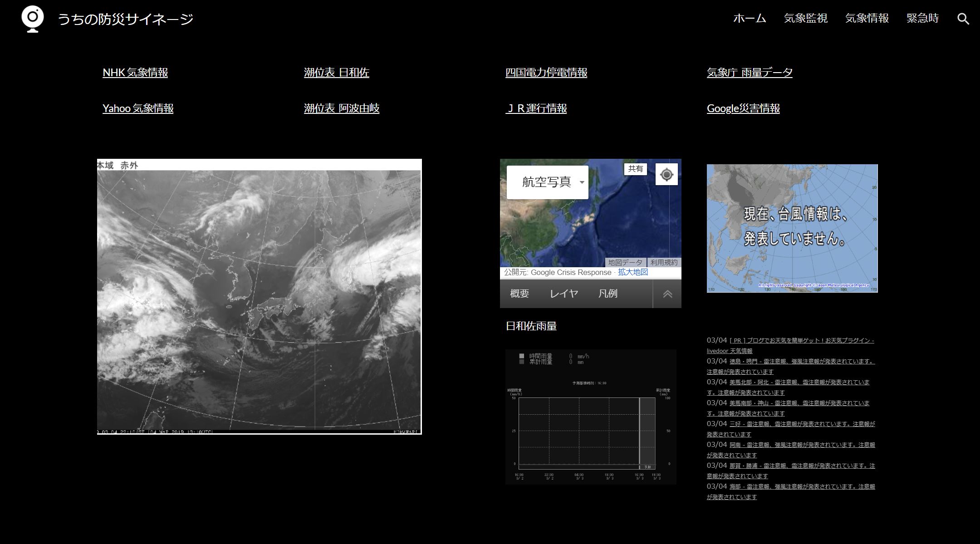Click the infrared satellite cloud image
Image resolution: width=980 pixels, height=544 pixels.
(259, 297)
